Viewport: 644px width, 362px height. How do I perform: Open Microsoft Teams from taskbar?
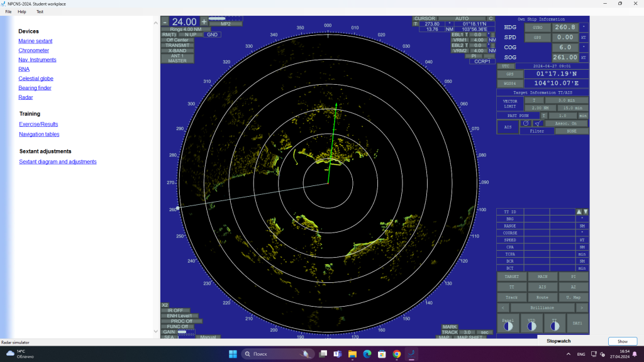pyautogui.click(x=338, y=354)
